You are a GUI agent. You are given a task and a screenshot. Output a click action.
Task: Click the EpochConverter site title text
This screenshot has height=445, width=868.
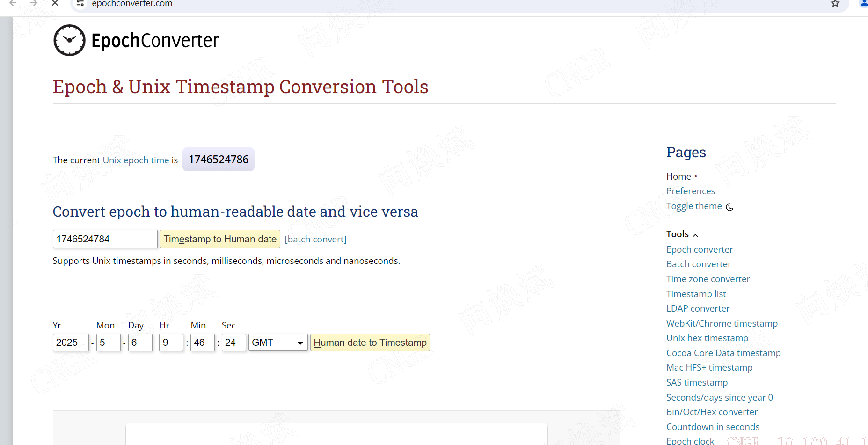pos(155,41)
